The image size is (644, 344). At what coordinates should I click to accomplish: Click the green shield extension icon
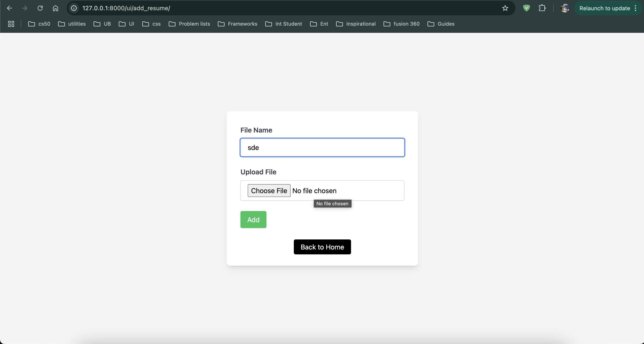(527, 8)
